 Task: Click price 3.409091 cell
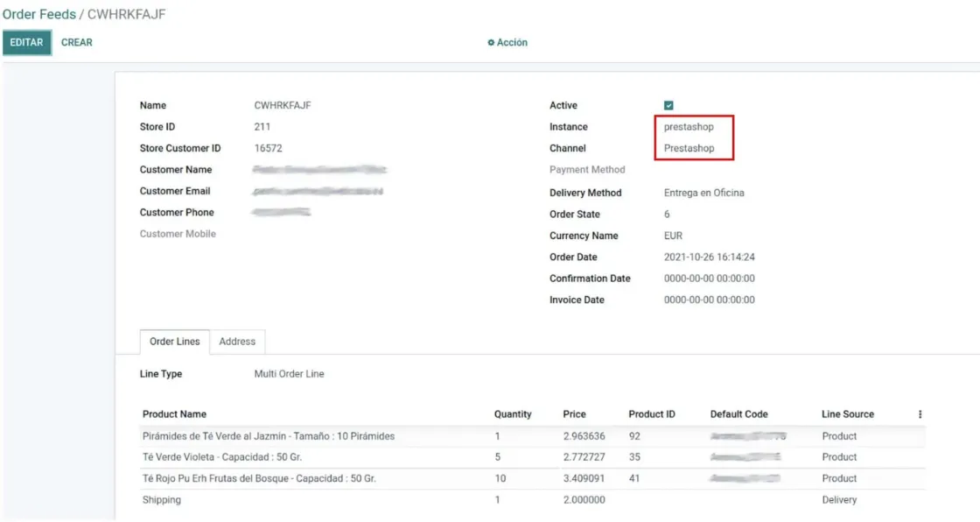pyautogui.click(x=584, y=479)
